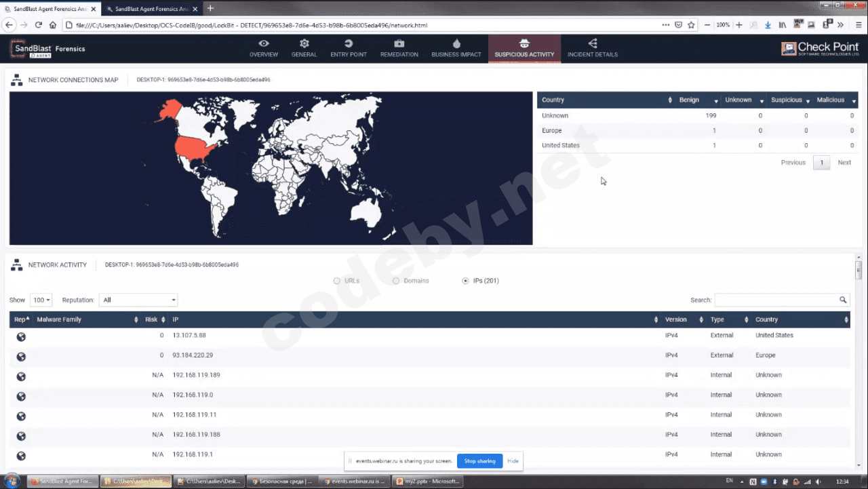Viewport: 868px width, 489px height.
Task: Click Stop sharing button
Action: pos(479,461)
